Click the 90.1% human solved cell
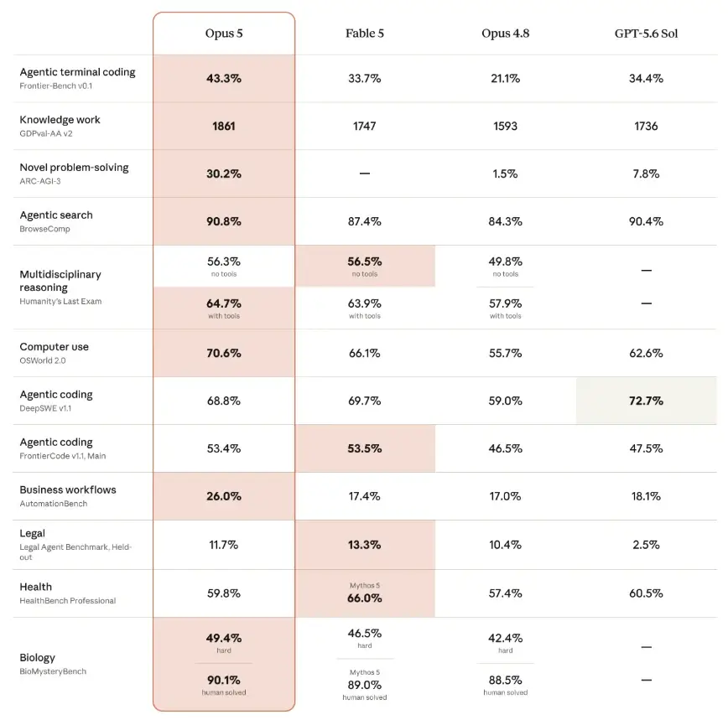This screenshot has height=725, width=728. click(224, 685)
